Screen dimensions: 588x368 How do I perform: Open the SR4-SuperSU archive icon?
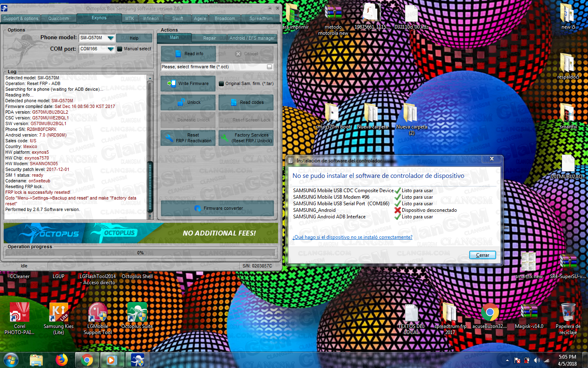click(568, 266)
